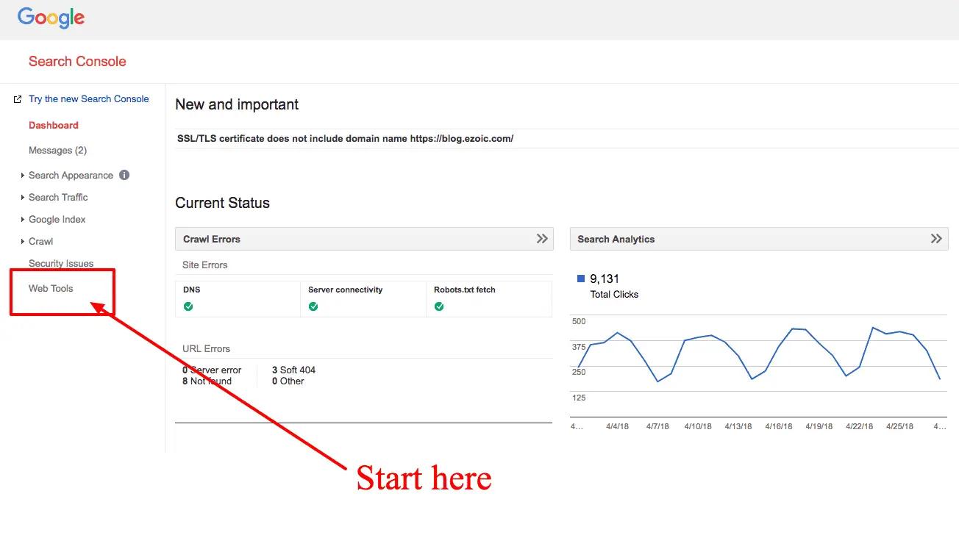Click the 9,131 total clicks value
Viewport: 959px width, 560px height.
pos(605,279)
